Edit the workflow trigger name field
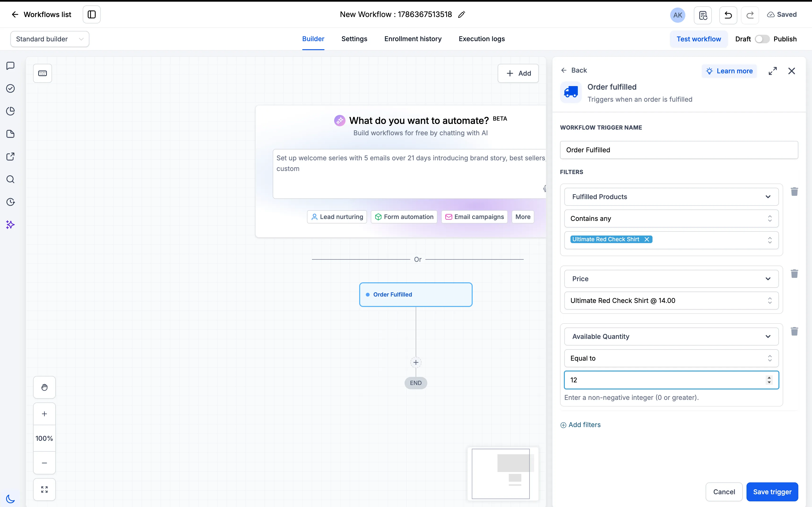 coord(679,150)
